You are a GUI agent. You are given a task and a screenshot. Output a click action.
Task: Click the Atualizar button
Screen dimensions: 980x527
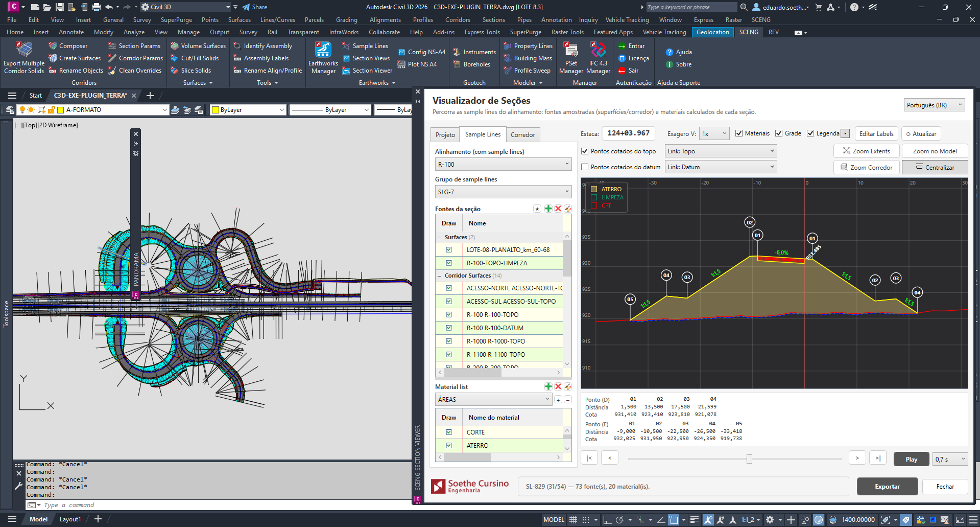921,134
